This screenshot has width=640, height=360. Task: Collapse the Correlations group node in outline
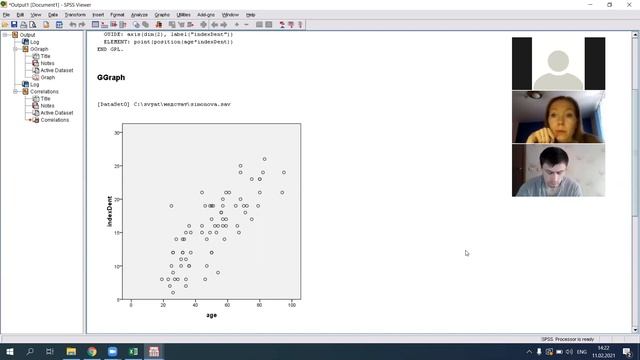[16, 91]
